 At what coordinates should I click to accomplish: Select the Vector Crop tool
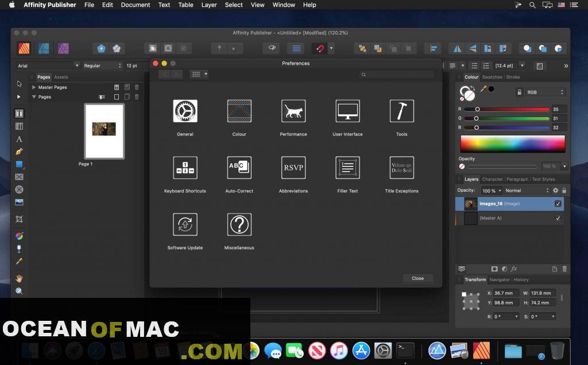[19, 219]
